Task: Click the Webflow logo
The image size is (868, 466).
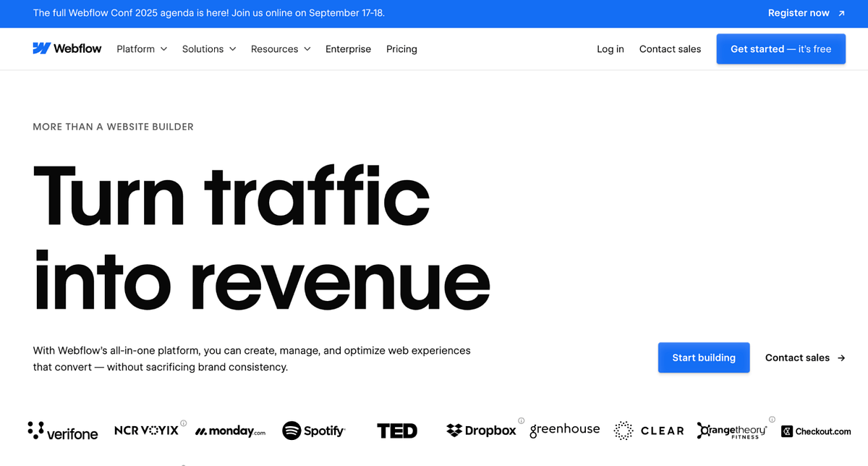Action: pos(67,48)
